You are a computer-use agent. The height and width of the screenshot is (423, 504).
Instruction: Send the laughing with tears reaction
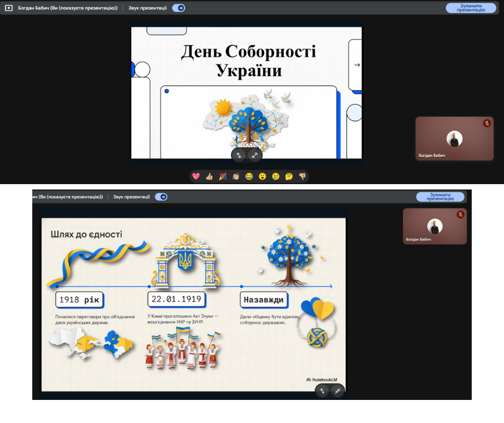[x=249, y=176]
